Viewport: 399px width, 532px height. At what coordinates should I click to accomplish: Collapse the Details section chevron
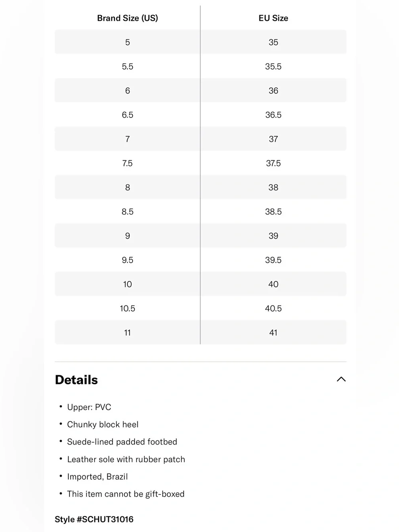tap(341, 379)
